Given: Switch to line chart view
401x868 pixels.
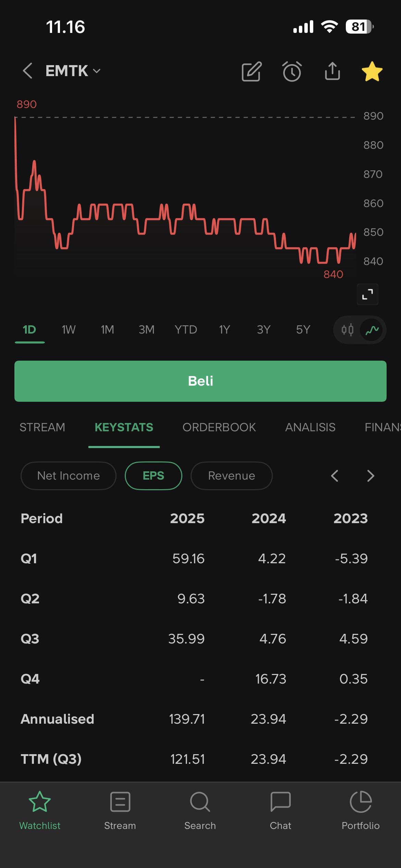Looking at the screenshot, I should pyautogui.click(x=372, y=330).
